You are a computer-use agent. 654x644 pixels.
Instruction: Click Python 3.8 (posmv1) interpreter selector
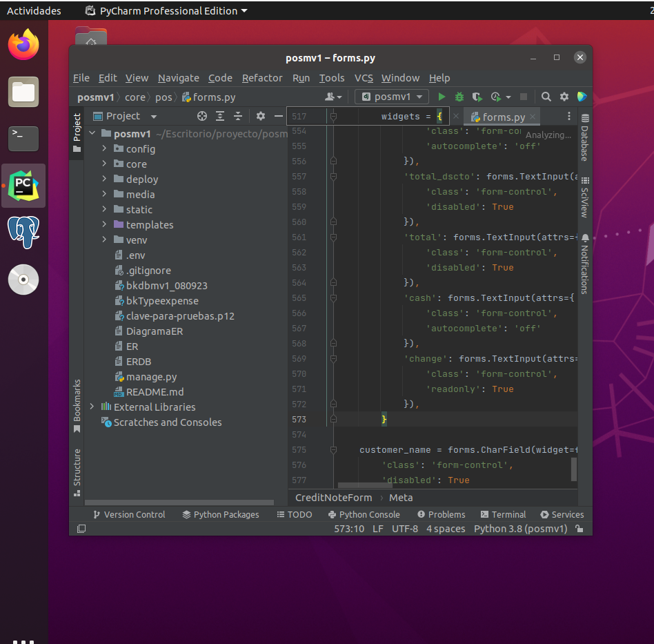point(520,529)
